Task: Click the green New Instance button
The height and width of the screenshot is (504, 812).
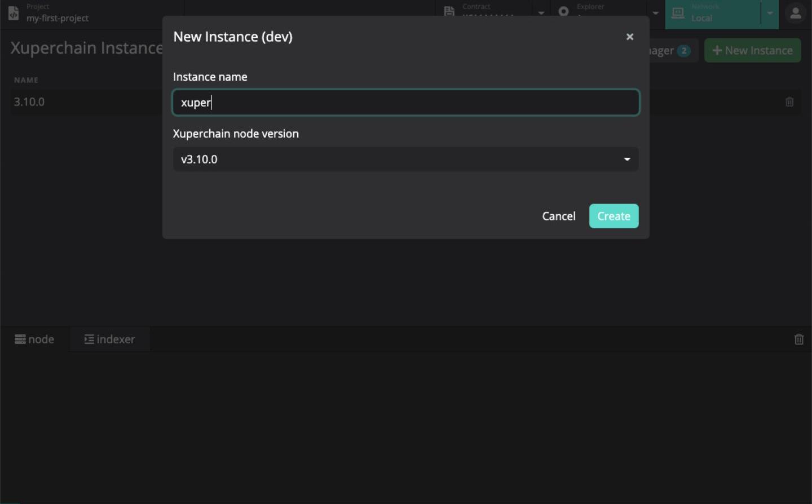Action: [752, 51]
